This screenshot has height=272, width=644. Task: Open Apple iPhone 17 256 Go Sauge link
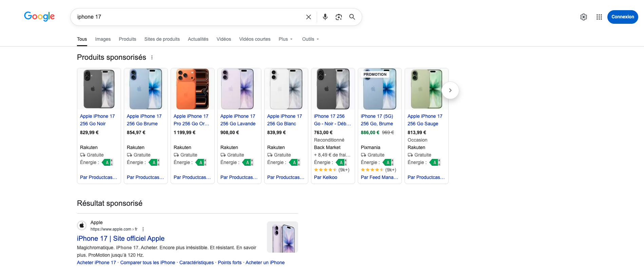(425, 120)
